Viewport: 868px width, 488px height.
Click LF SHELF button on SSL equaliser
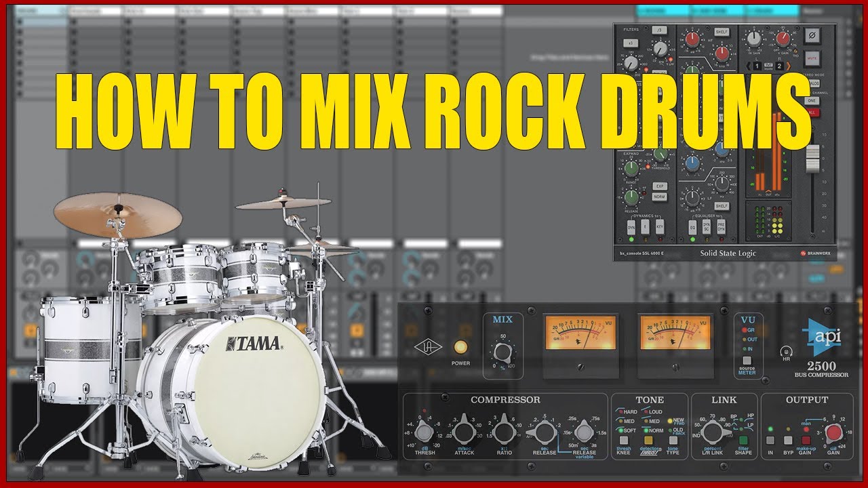(722, 206)
